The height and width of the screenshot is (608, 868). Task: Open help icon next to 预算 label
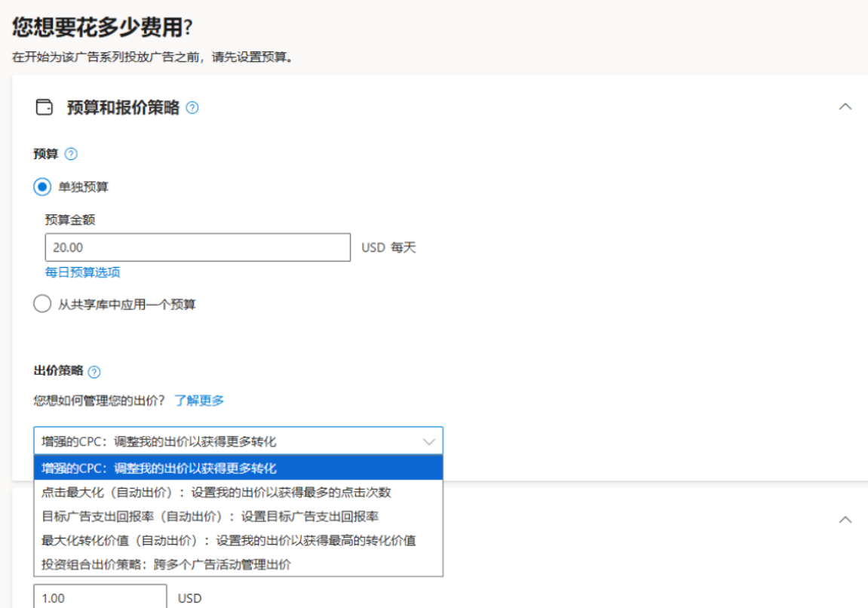[71, 154]
